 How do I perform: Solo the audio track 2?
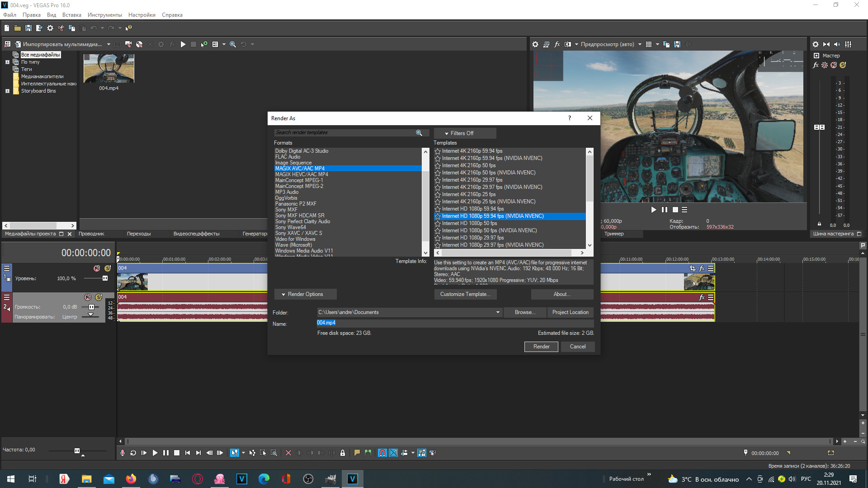(99, 297)
